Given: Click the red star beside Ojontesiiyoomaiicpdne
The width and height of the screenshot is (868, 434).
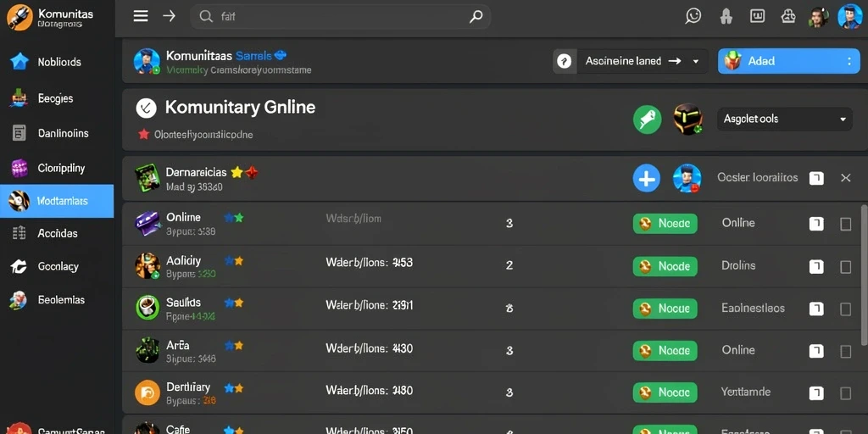Looking at the screenshot, I should (x=144, y=134).
